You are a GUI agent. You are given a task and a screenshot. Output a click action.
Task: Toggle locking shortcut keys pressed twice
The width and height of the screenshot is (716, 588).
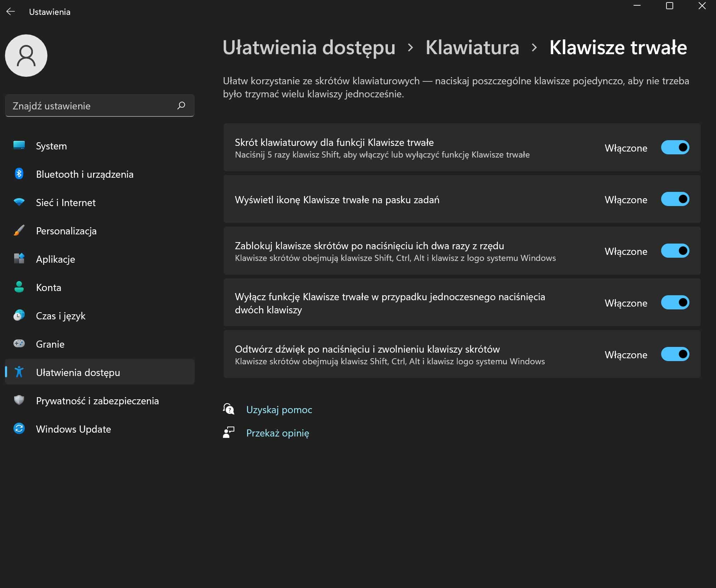point(675,251)
